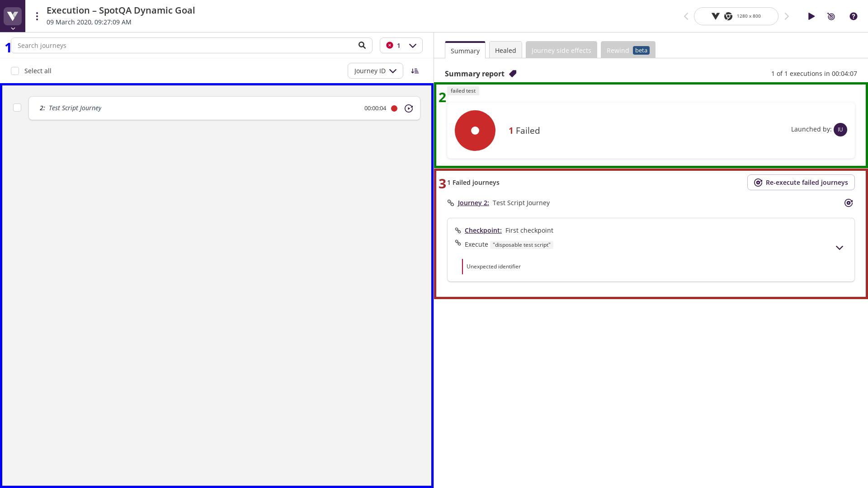Image resolution: width=868 pixels, height=488 pixels.
Task: Go to previous execution arrow
Action: (x=686, y=16)
